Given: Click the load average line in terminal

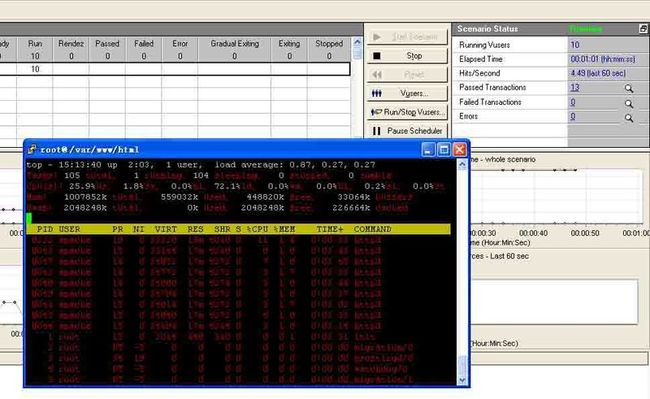Looking at the screenshot, I should coord(201,165).
